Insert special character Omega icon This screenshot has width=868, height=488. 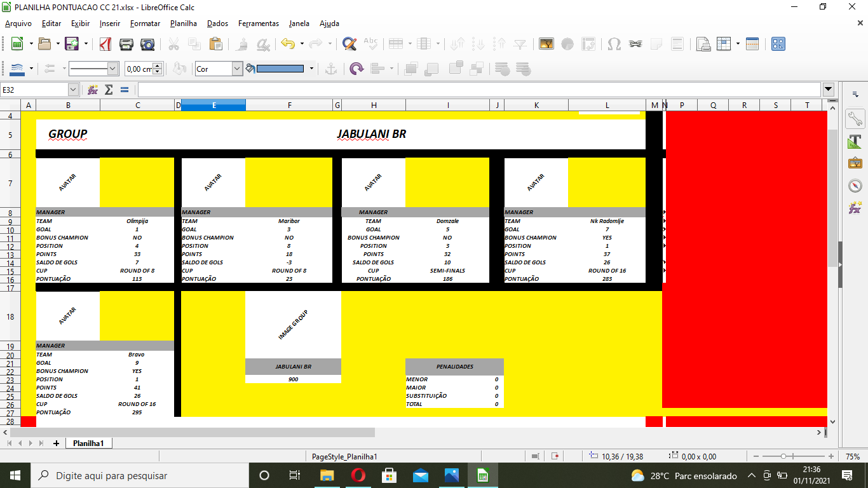tap(614, 44)
